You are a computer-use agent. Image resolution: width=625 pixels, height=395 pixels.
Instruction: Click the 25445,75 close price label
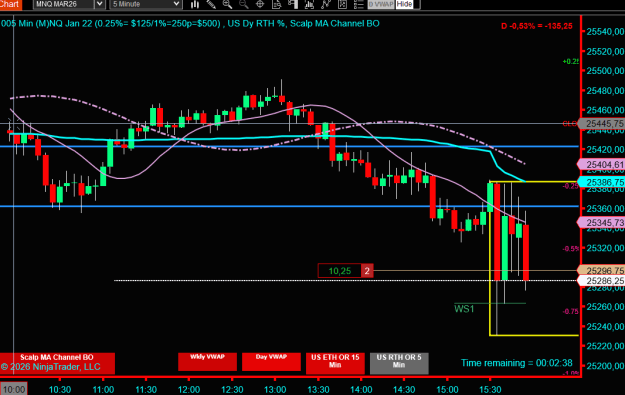pos(602,124)
